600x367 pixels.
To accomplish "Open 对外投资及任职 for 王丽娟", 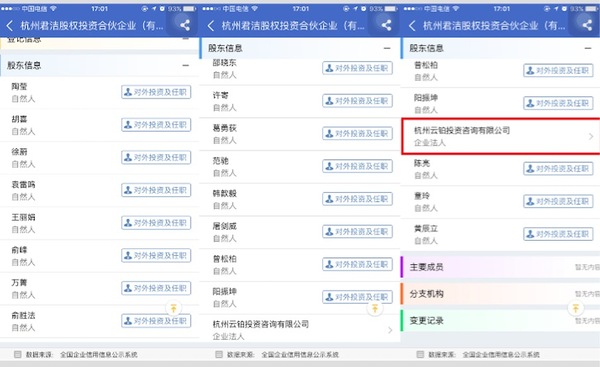I will [x=156, y=223].
